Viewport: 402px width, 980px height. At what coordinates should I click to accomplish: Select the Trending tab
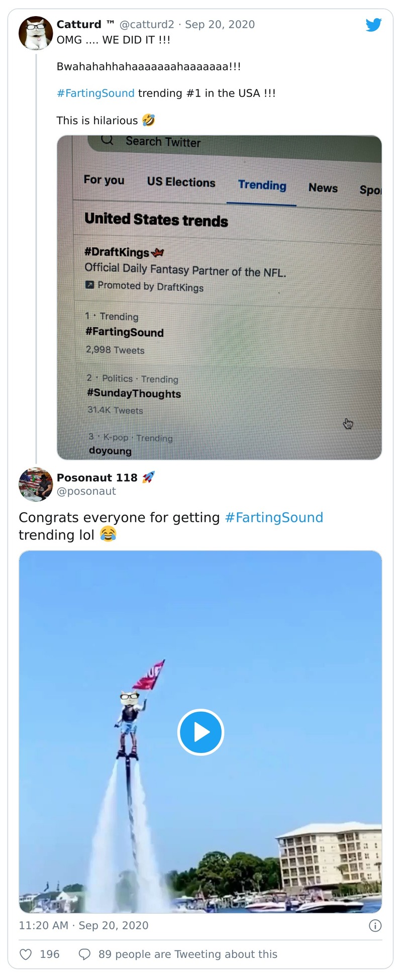coord(262,185)
